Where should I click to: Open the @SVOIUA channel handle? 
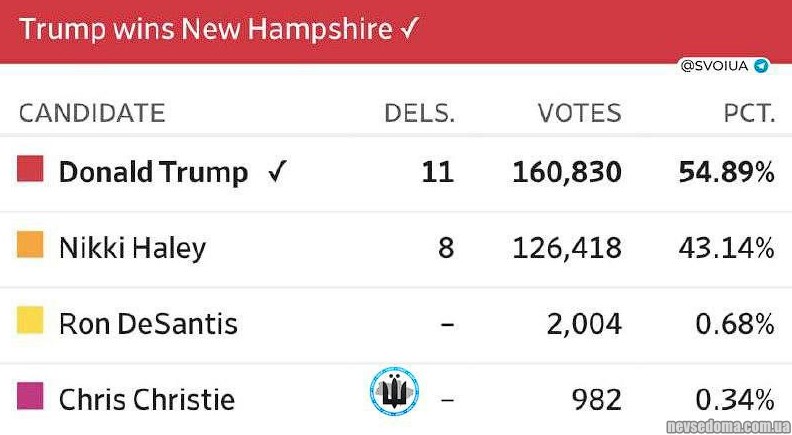(x=715, y=67)
